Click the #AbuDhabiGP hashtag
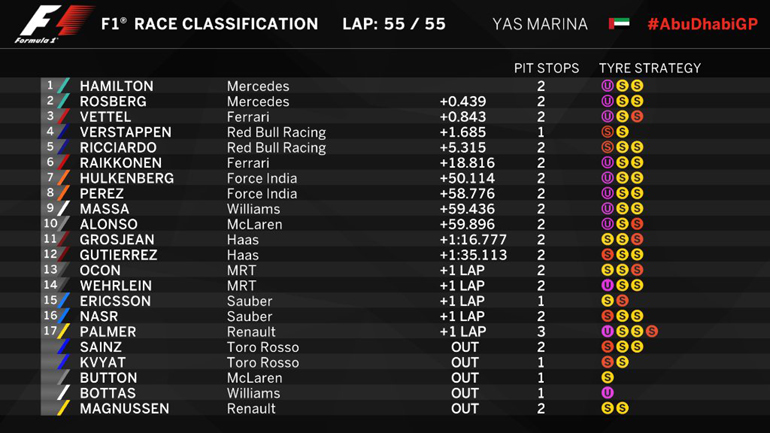The width and height of the screenshot is (770, 433). coord(702,24)
